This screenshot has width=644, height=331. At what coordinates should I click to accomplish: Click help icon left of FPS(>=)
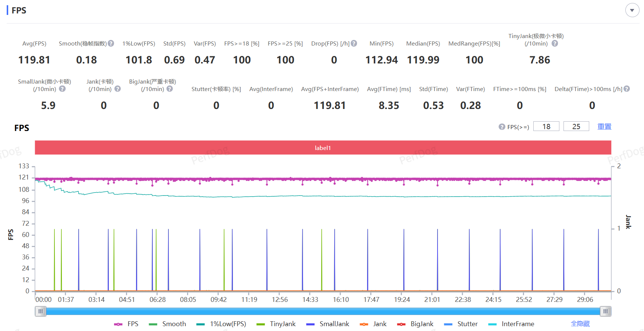coord(502,127)
